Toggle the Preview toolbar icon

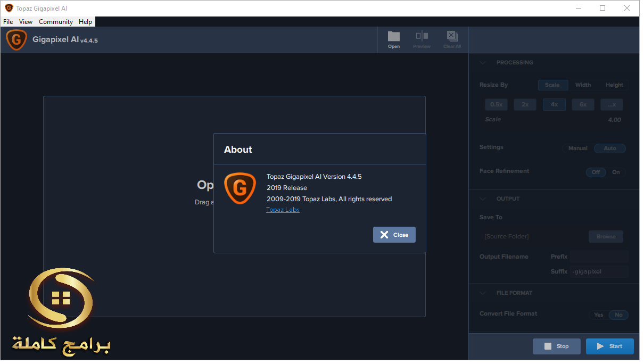pyautogui.click(x=422, y=39)
